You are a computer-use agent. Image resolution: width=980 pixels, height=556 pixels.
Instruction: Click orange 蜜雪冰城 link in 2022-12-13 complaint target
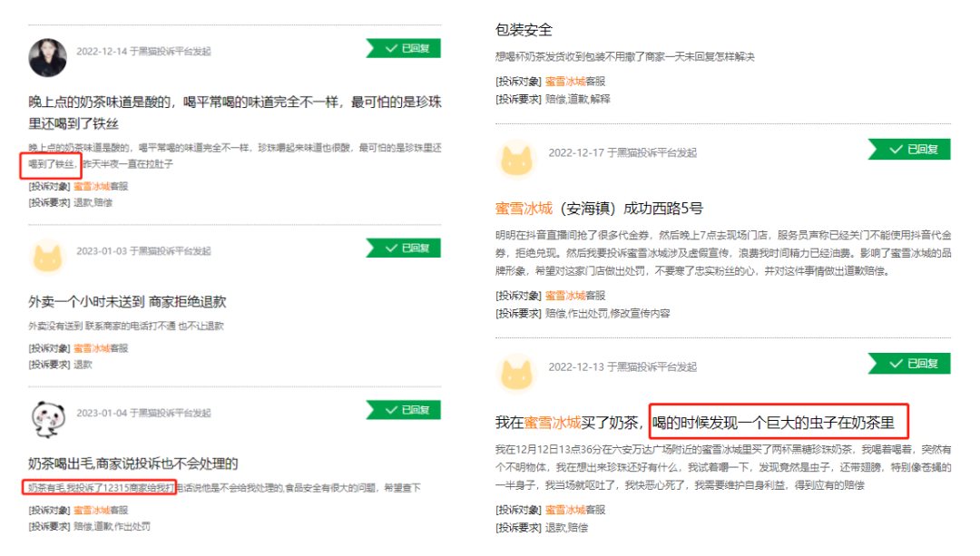[565, 510]
